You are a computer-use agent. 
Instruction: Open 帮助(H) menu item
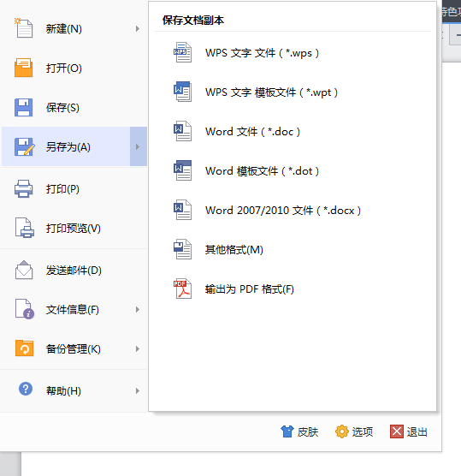coord(74,390)
